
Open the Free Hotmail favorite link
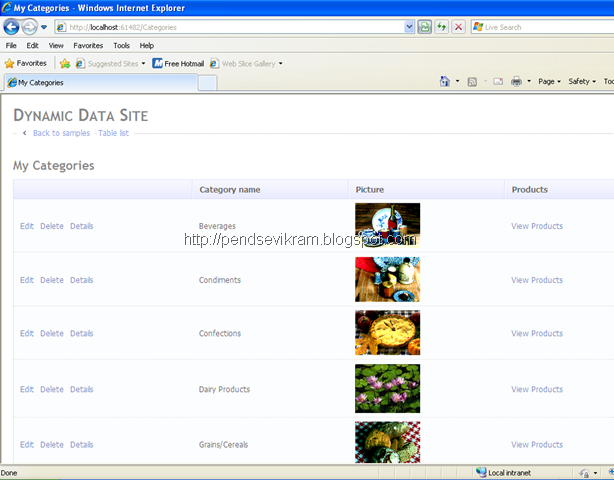tap(178, 63)
